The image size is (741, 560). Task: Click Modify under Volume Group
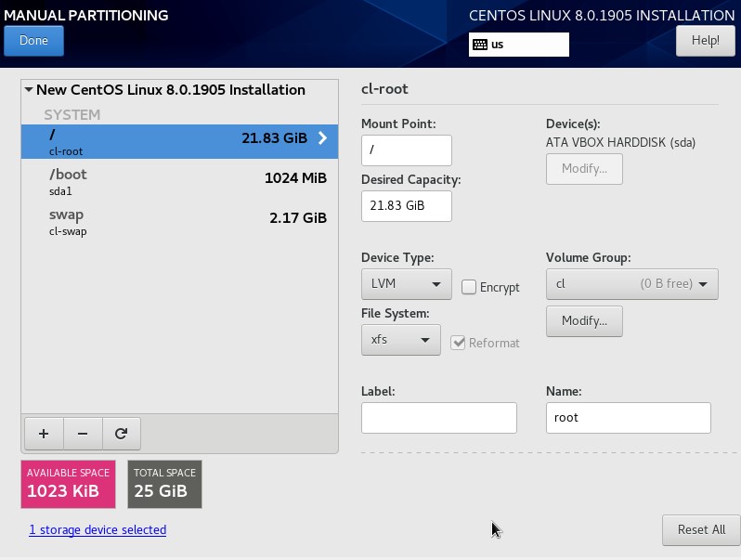click(x=584, y=321)
